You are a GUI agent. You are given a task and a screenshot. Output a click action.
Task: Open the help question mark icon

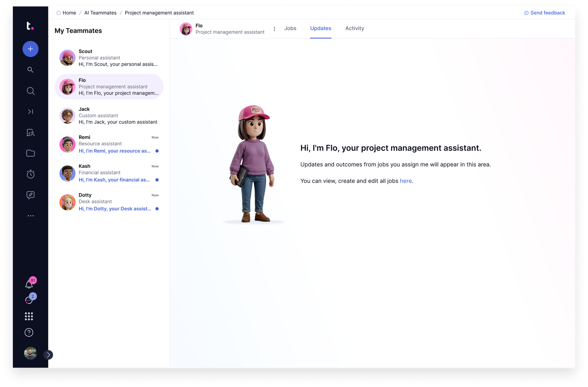pos(29,333)
